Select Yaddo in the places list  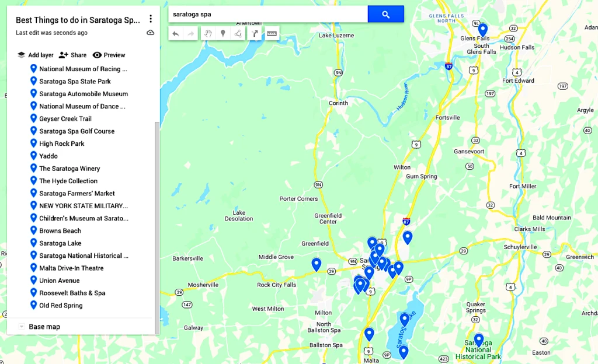pos(48,156)
